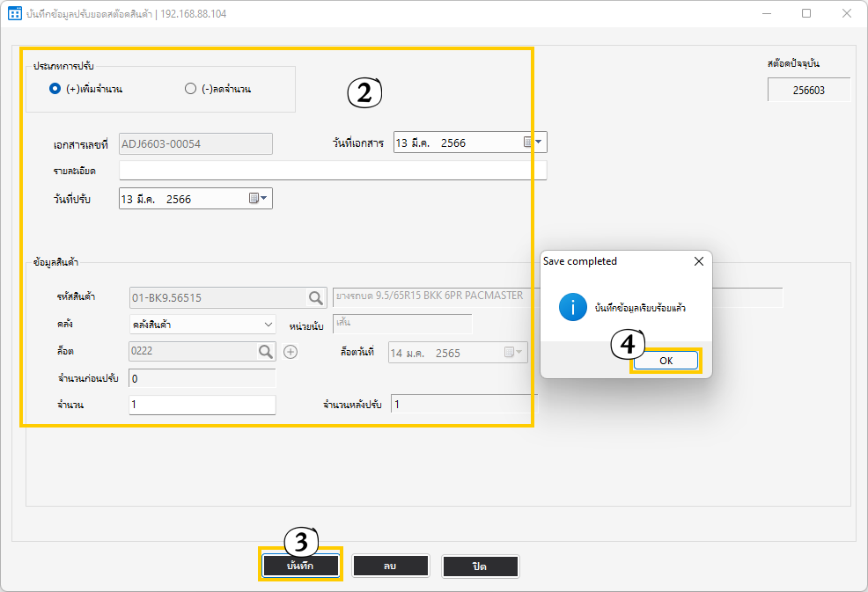Click the lot number search magnifier icon
This screenshot has width=868, height=592.
(x=265, y=352)
